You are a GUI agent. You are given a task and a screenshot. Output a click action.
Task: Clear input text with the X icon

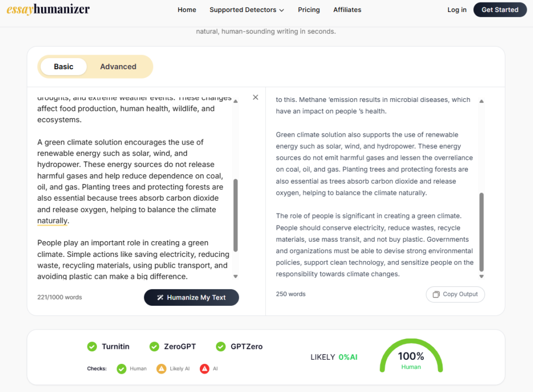(x=255, y=97)
